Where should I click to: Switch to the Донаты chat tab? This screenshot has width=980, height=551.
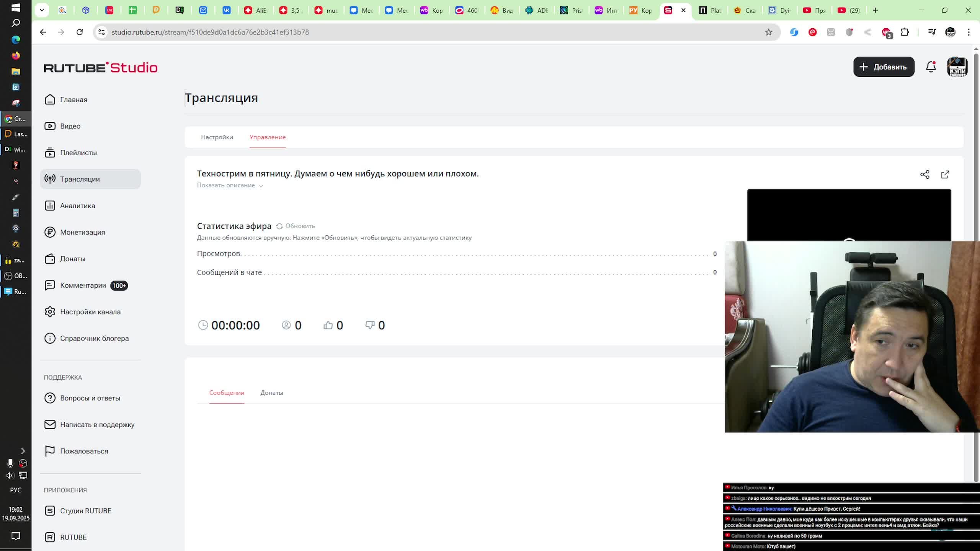pos(271,393)
